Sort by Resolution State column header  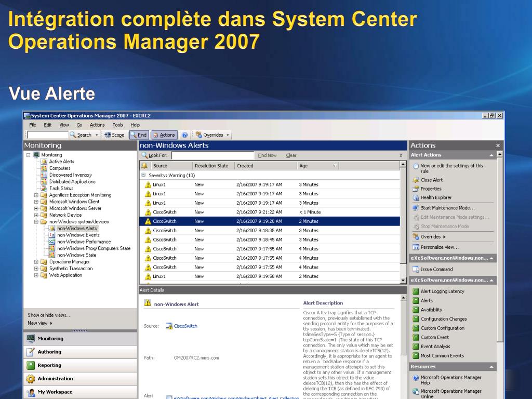click(x=212, y=166)
